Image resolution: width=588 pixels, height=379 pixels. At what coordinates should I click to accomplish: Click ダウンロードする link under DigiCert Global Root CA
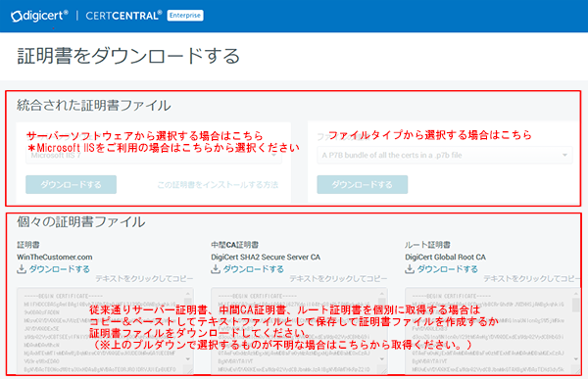click(448, 269)
